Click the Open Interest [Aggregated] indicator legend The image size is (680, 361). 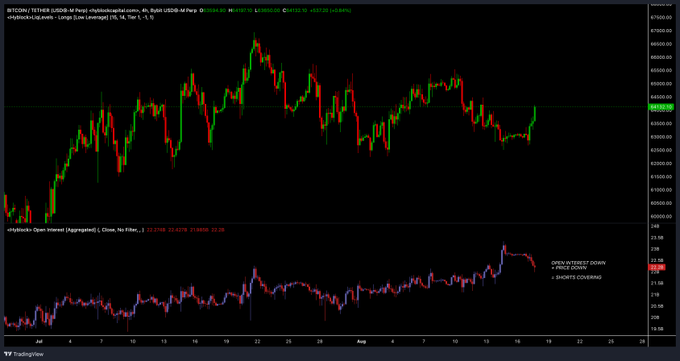tap(75, 230)
